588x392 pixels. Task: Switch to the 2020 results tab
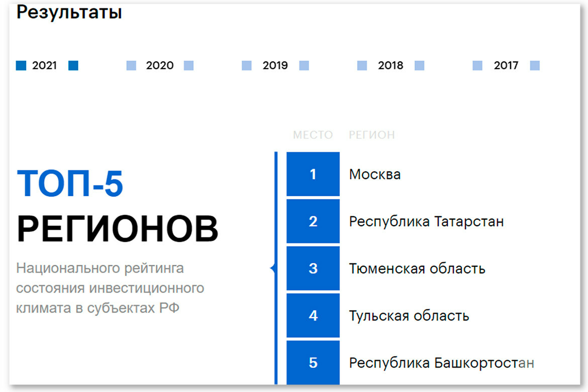point(160,65)
